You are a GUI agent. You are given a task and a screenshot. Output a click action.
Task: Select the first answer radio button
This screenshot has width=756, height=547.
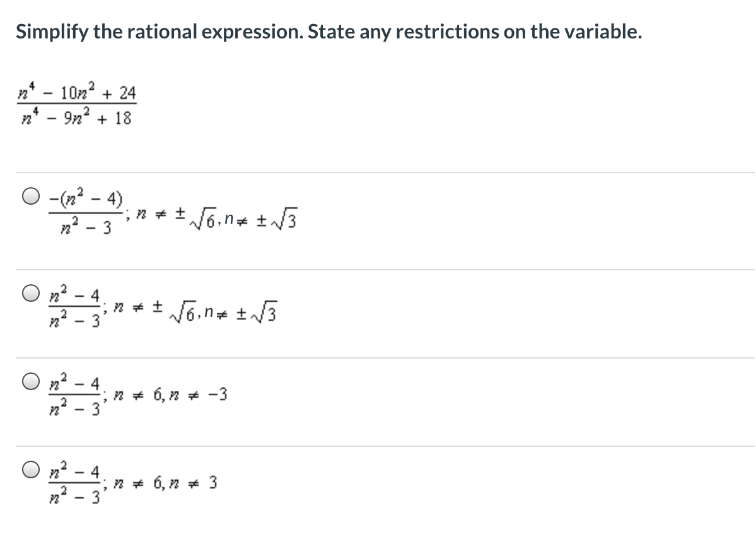coord(30,198)
